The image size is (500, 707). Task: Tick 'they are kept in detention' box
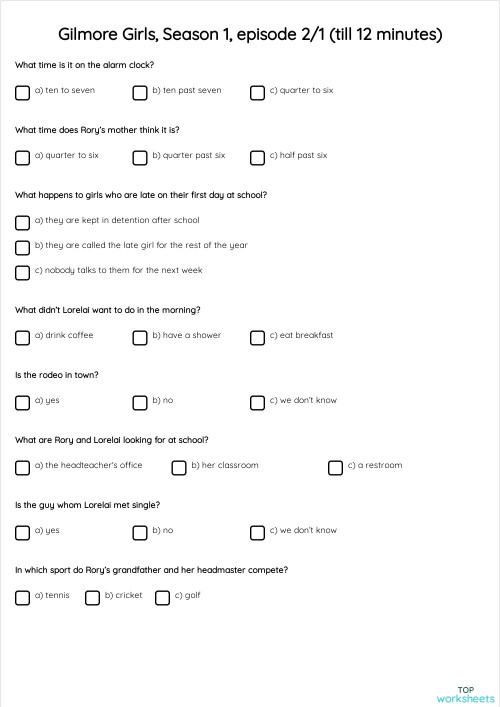point(23,223)
